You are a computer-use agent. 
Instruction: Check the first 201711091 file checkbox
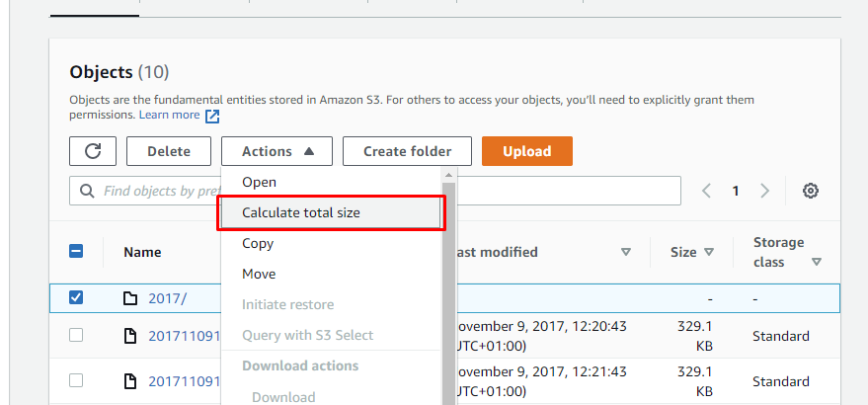coord(76,335)
